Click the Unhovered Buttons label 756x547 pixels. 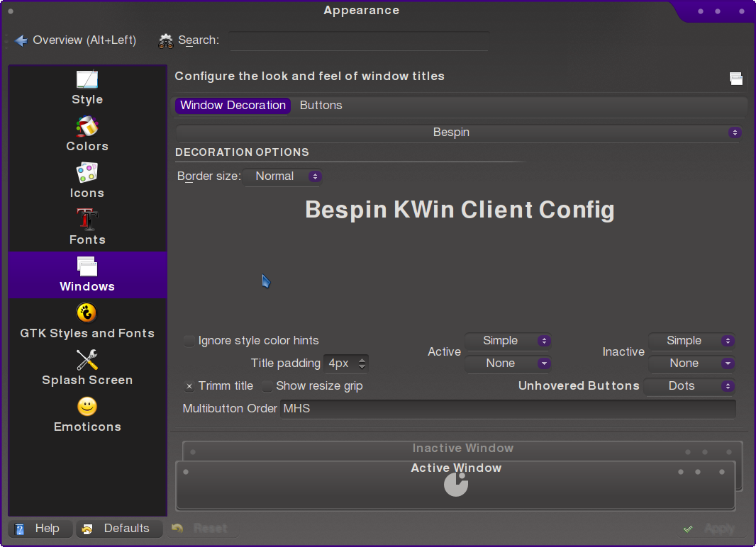[x=579, y=386]
